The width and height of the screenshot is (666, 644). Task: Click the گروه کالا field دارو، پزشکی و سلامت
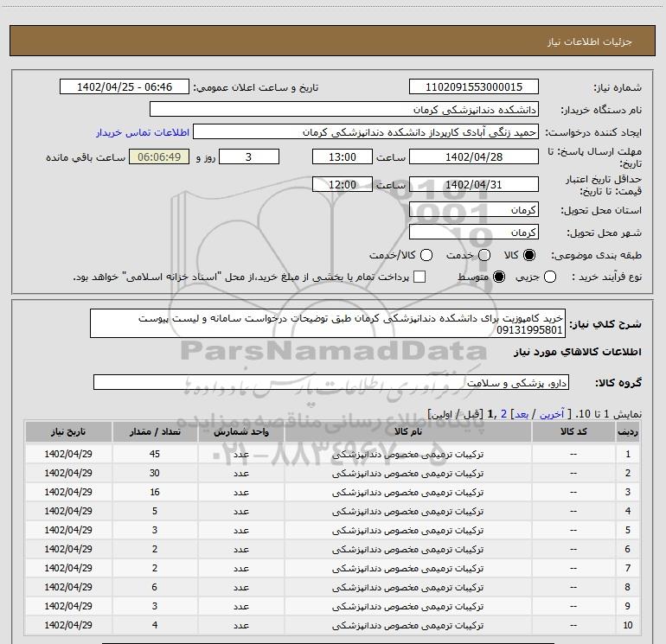[331, 382]
